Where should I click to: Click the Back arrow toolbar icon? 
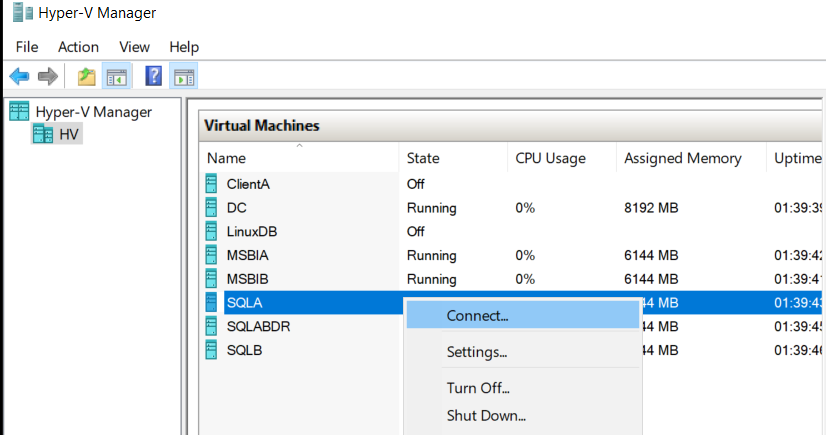tap(19, 77)
